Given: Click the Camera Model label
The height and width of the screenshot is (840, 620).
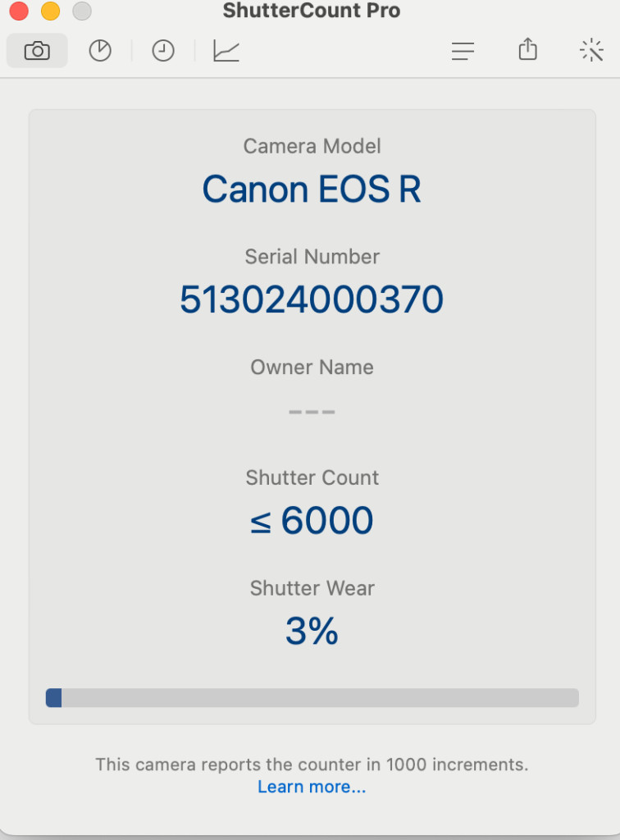Looking at the screenshot, I should 312,146.
